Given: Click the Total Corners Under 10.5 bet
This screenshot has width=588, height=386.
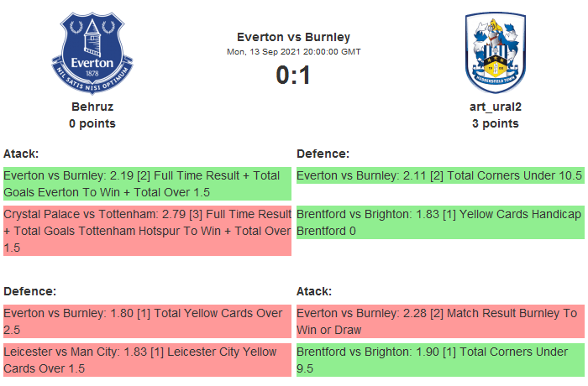Looking at the screenshot, I should (x=439, y=176).
